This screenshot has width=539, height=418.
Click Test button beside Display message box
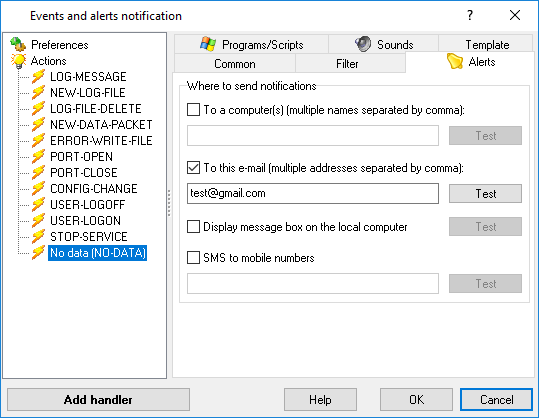pyautogui.click(x=485, y=227)
